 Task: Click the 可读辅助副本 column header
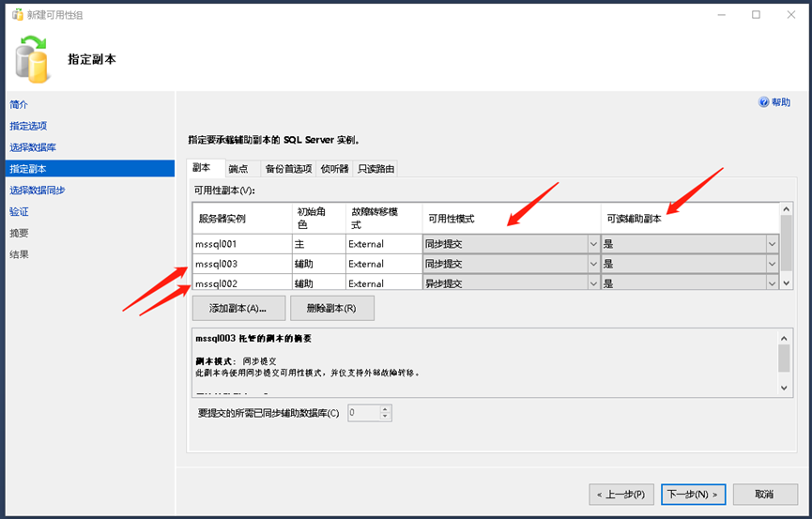pyautogui.click(x=690, y=219)
